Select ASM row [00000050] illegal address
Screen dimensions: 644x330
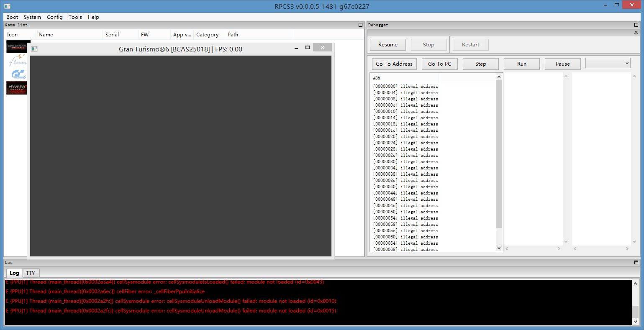click(x=405, y=212)
